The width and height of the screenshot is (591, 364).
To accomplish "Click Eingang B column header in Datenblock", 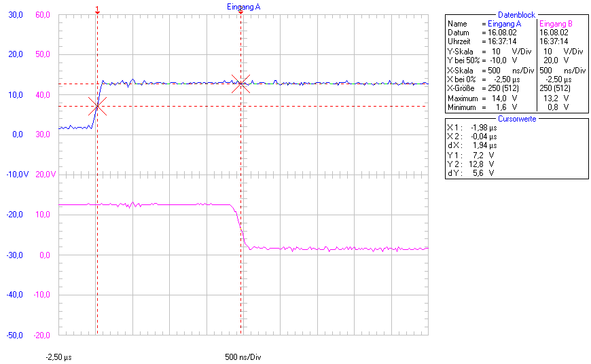I will [556, 24].
